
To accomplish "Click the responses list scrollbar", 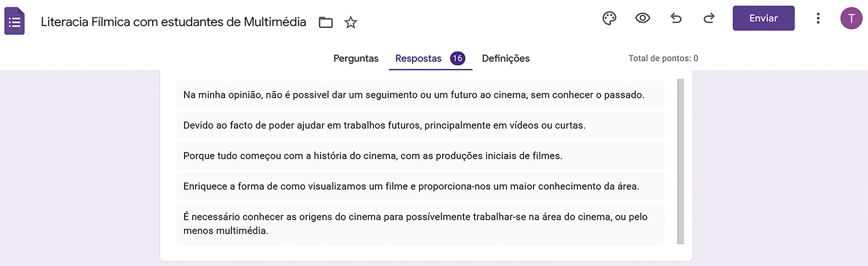I will pos(681,161).
